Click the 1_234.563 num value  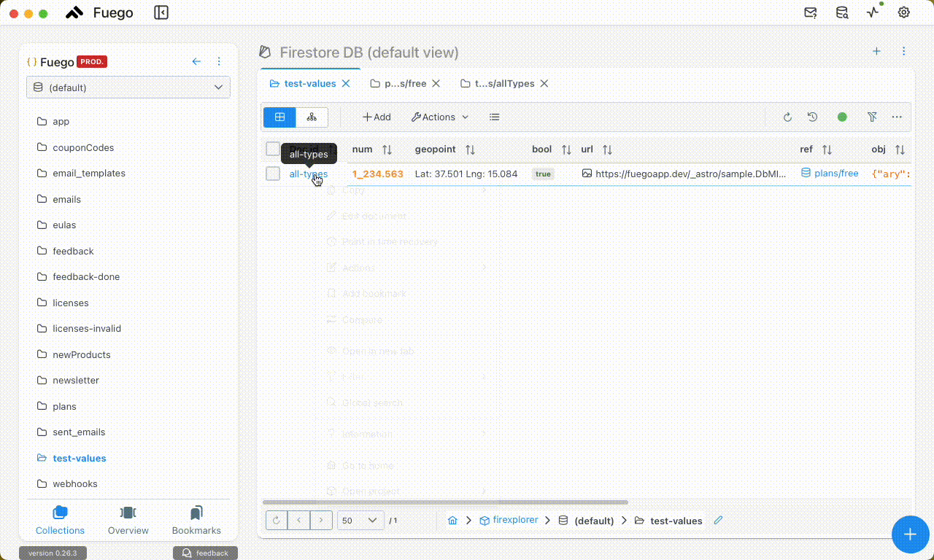(x=378, y=174)
